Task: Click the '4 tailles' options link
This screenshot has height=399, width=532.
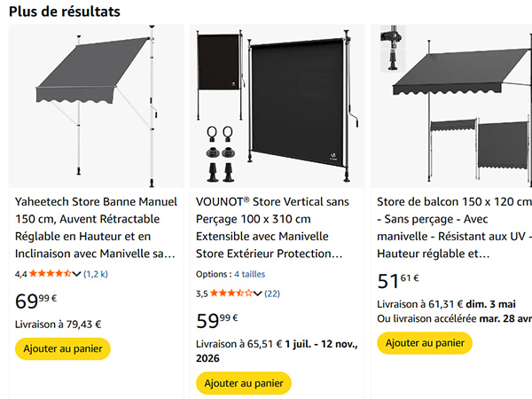Action: coord(249,274)
